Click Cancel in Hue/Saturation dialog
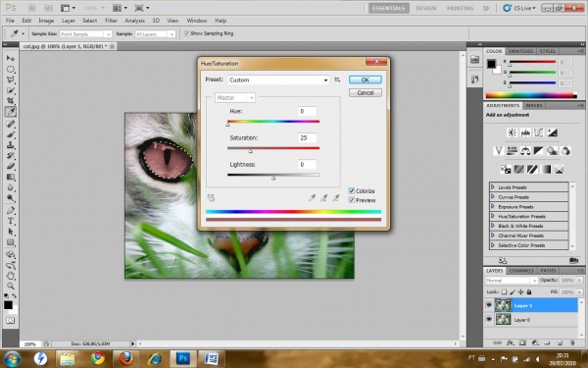The height and width of the screenshot is (368, 588). pos(366,93)
